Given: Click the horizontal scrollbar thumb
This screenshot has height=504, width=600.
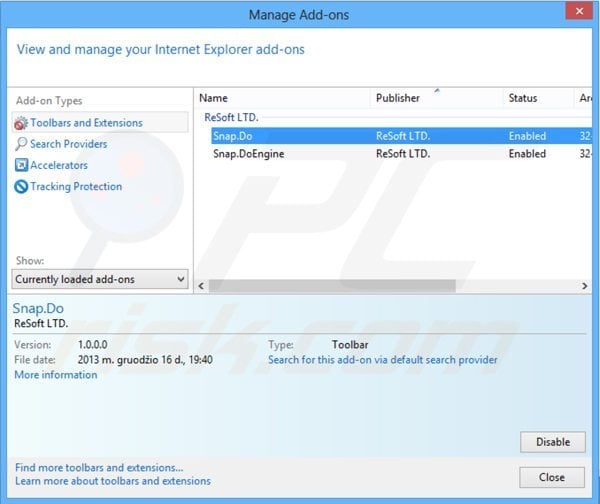Looking at the screenshot, I should pyautogui.click(x=332, y=286).
